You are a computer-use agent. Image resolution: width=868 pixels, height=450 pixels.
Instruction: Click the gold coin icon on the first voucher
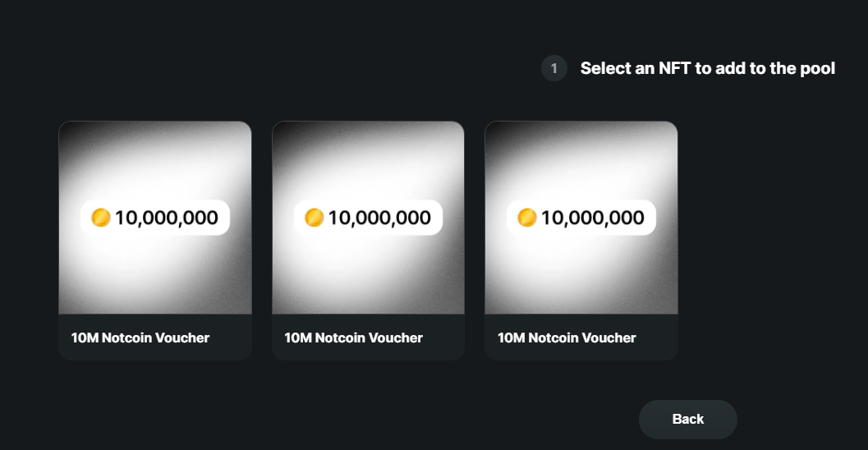pos(101,218)
